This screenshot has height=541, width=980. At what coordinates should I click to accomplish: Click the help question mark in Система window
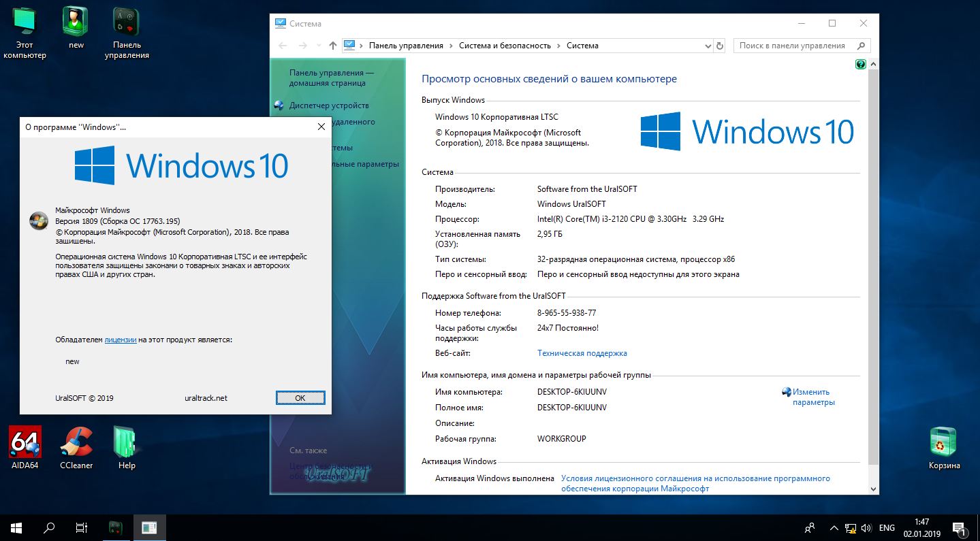tap(860, 64)
